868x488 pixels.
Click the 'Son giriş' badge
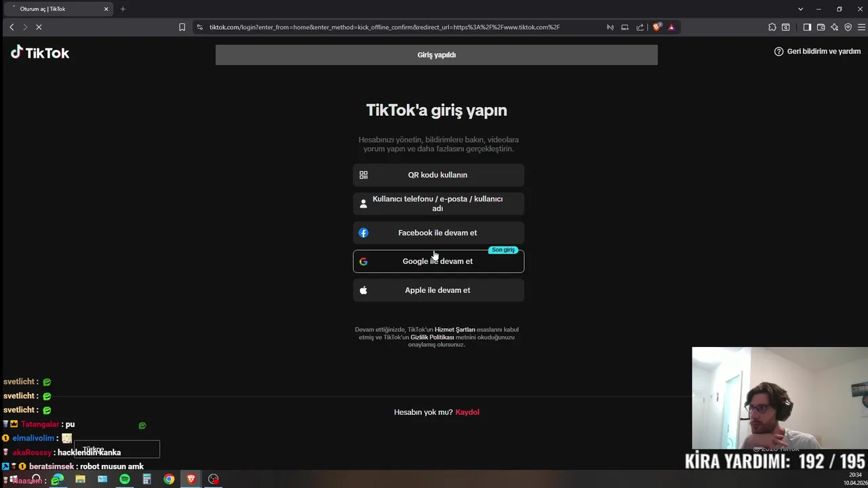503,250
